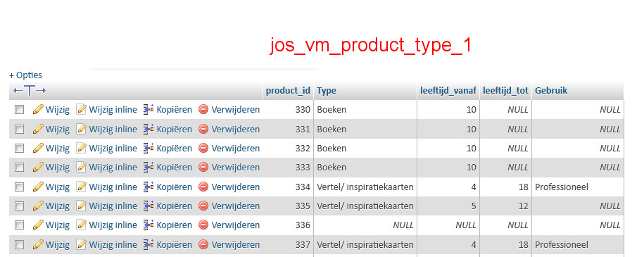The height and width of the screenshot is (257, 644).
Task: Sort by leeftijd_vanaf column header
Action: coord(448,91)
